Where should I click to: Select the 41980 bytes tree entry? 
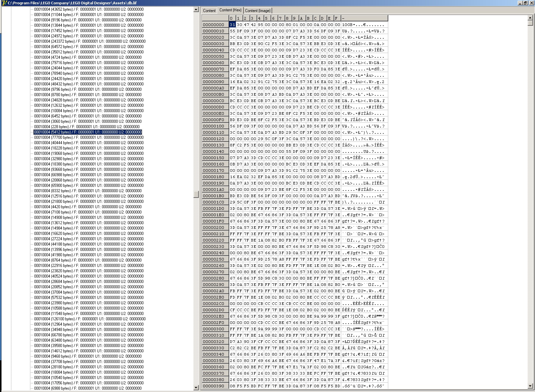pos(89,255)
